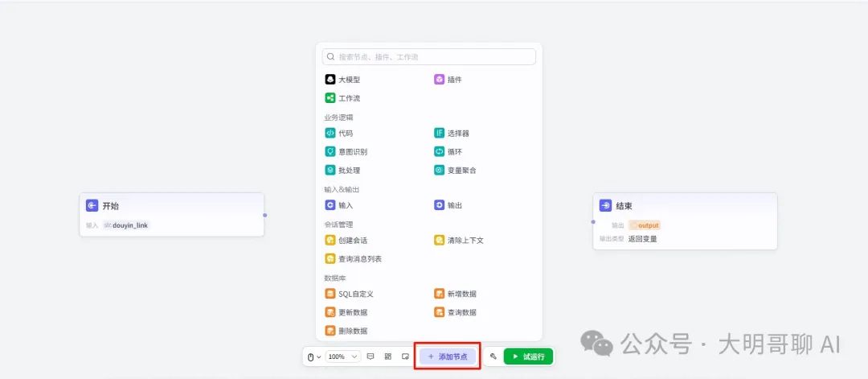
Task: Choose the 插件 plugin node icon
Action: pyautogui.click(x=439, y=79)
